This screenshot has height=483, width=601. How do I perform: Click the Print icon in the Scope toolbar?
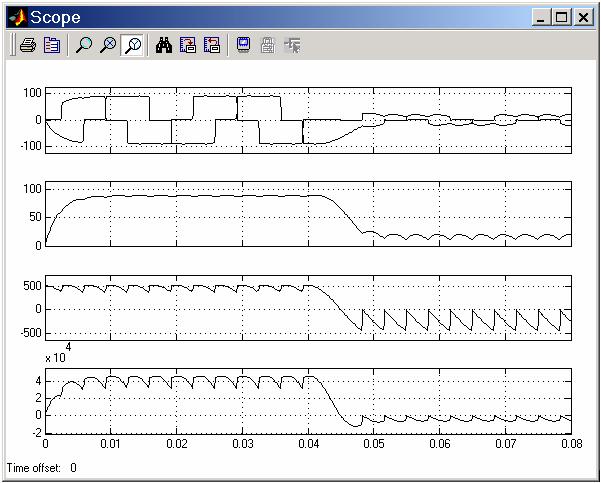(28, 45)
